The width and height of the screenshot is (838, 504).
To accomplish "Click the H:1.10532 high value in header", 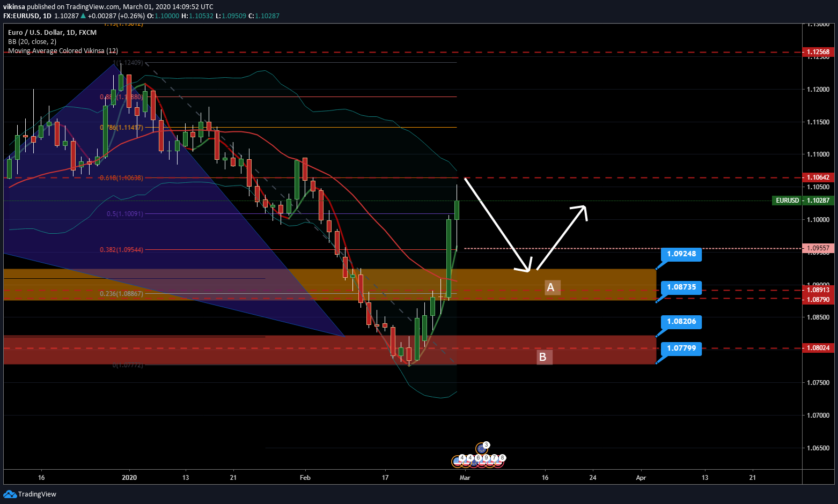I will 197,16.
